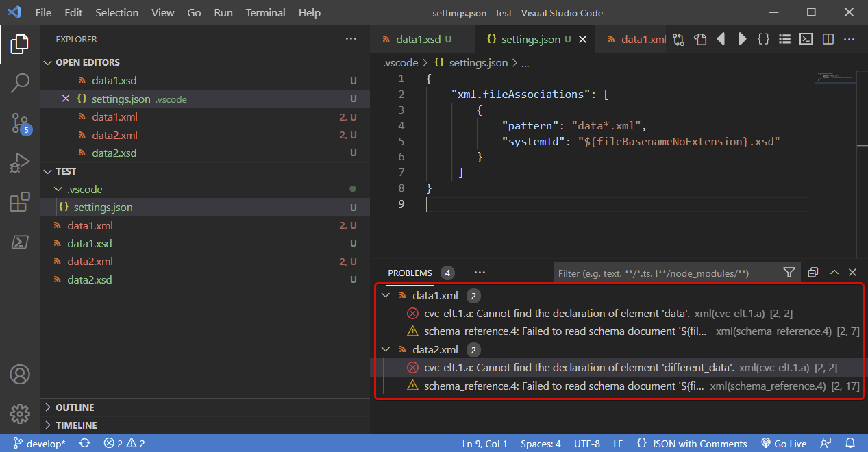Open the Edit menu
Viewport: 868px width, 452px height.
[73, 12]
